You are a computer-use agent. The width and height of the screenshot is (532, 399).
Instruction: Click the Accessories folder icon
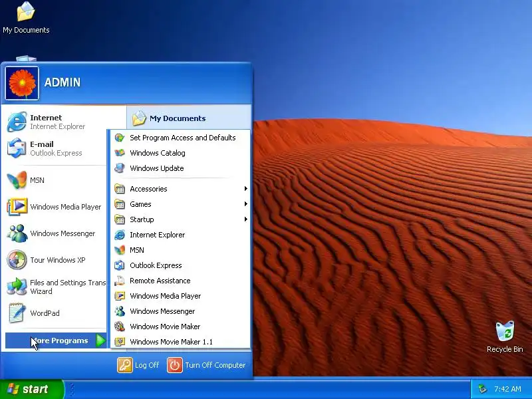[x=120, y=189]
